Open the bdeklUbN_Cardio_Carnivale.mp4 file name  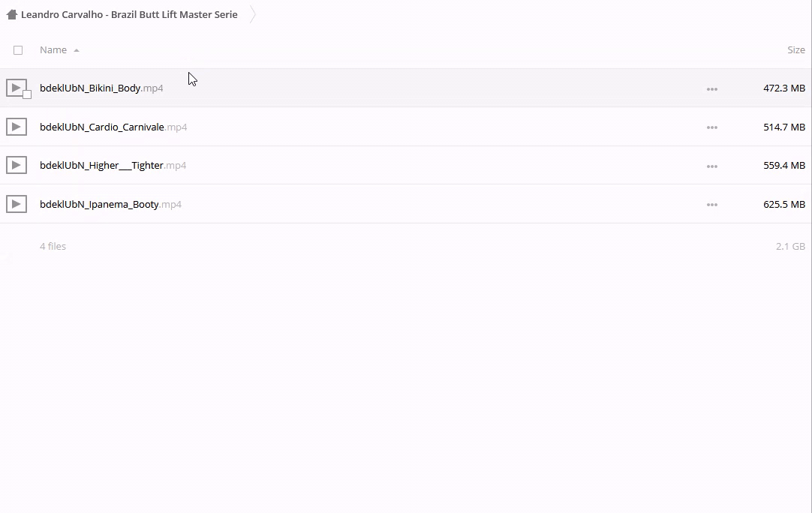point(113,127)
